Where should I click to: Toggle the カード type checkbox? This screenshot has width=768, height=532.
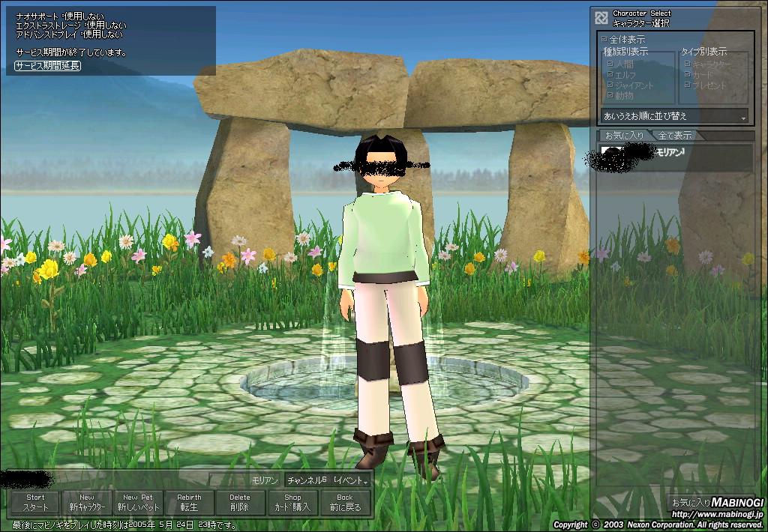(x=688, y=74)
